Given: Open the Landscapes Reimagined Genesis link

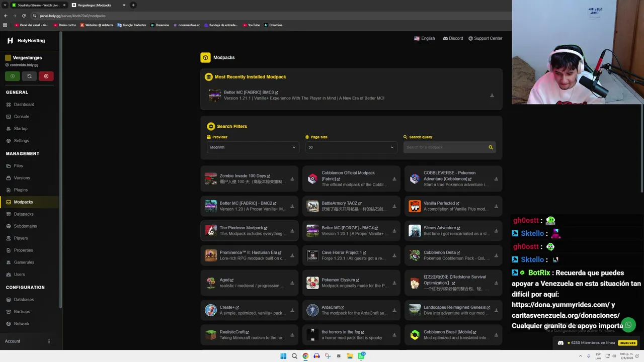Looking at the screenshot, I should coord(488,308).
